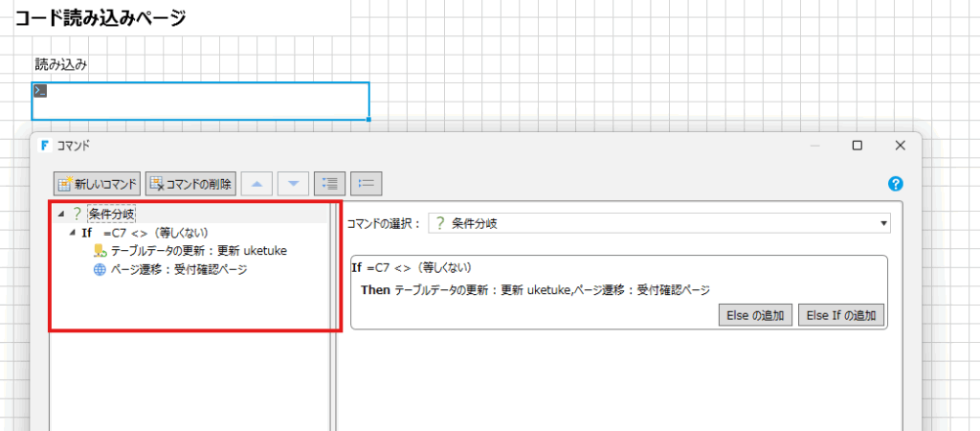Collapse the If =C7 <> branch

(x=73, y=233)
